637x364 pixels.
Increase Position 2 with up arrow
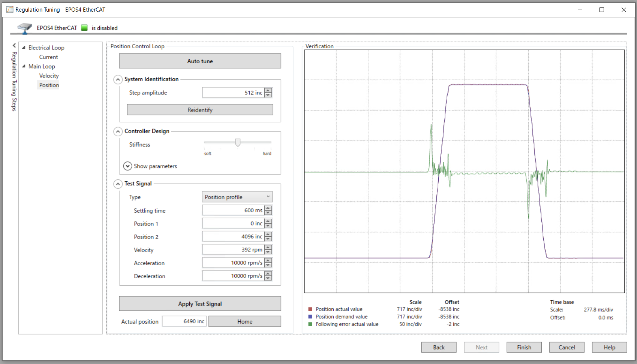268,234
